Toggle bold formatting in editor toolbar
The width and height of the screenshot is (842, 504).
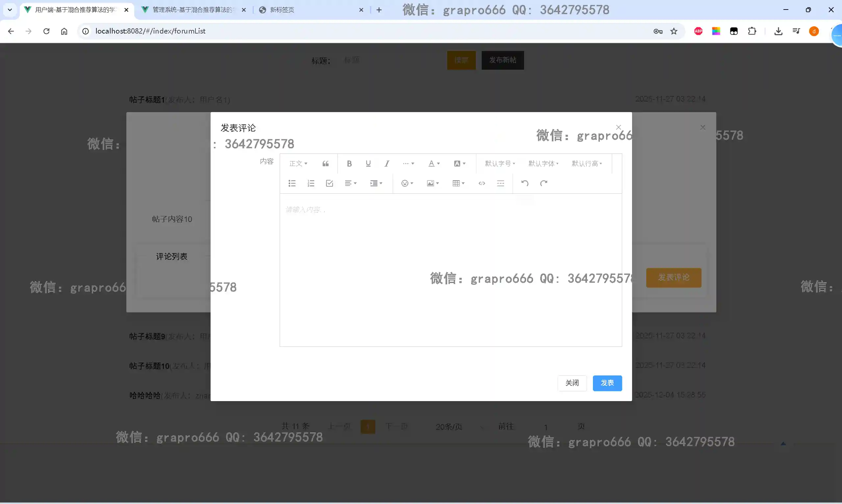(x=349, y=164)
